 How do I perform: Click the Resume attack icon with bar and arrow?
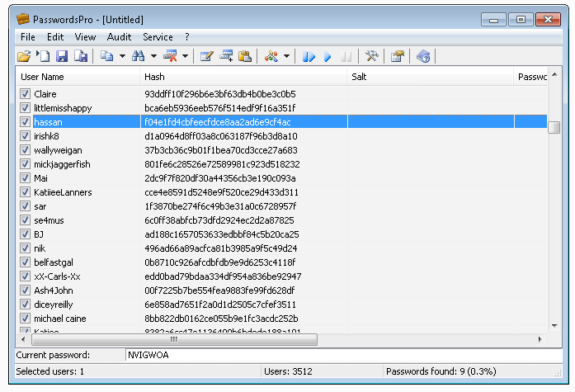(x=309, y=56)
